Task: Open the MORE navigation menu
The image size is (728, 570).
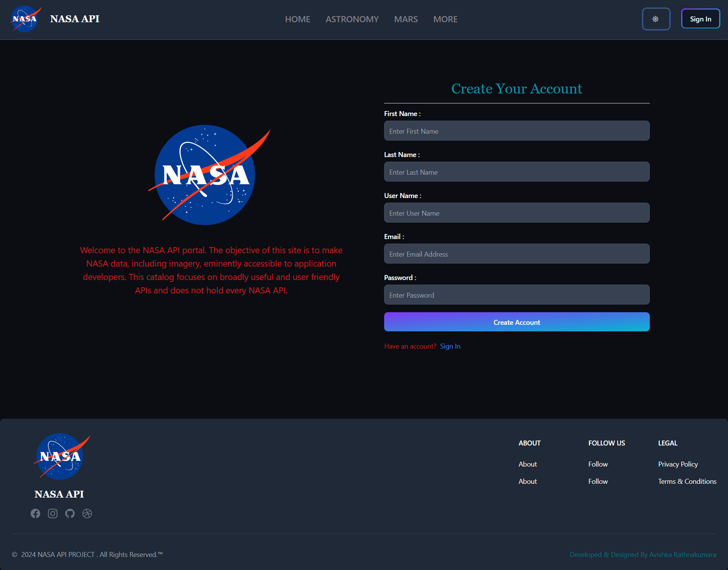Action: tap(445, 19)
